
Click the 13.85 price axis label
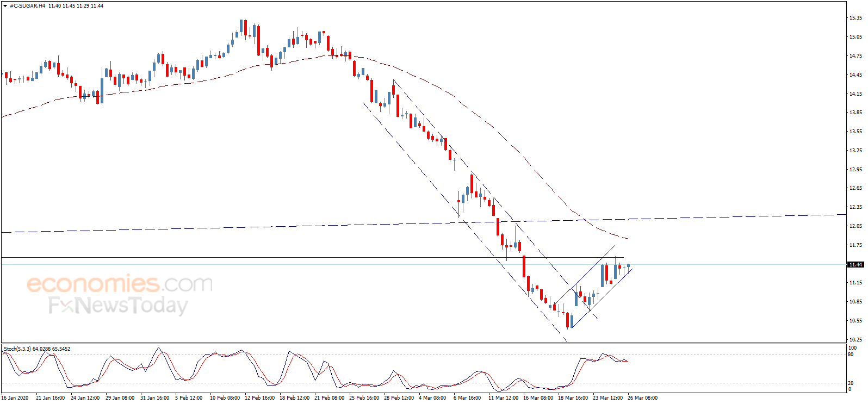click(855, 113)
